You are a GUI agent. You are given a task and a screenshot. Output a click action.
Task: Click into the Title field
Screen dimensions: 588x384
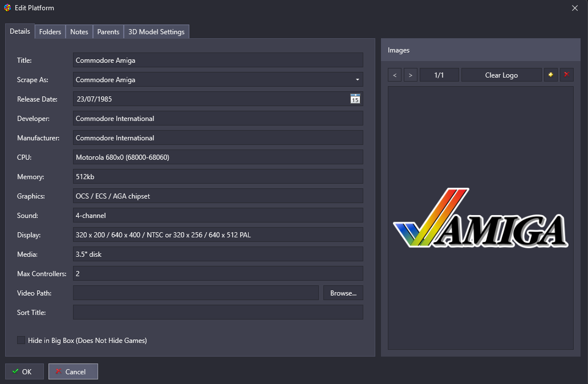pyautogui.click(x=218, y=60)
